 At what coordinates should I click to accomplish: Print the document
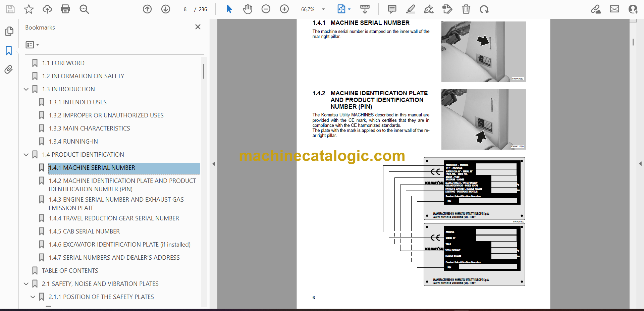65,9
